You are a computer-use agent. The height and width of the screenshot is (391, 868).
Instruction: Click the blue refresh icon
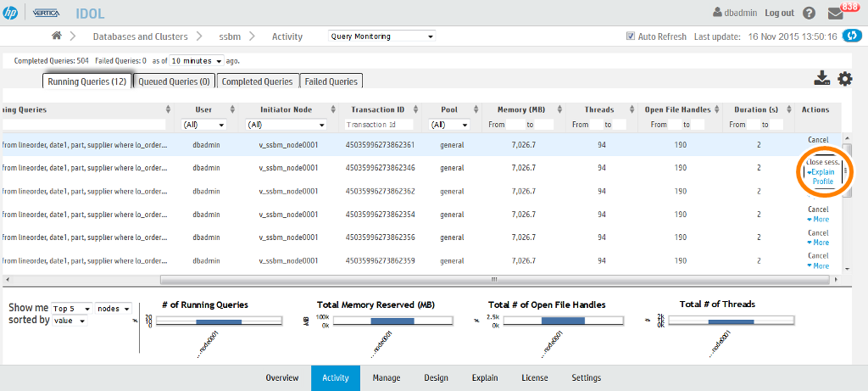pyautogui.click(x=852, y=36)
